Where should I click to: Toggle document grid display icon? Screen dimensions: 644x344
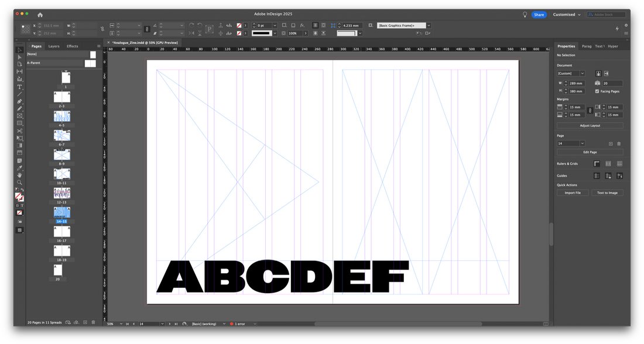pos(619,164)
